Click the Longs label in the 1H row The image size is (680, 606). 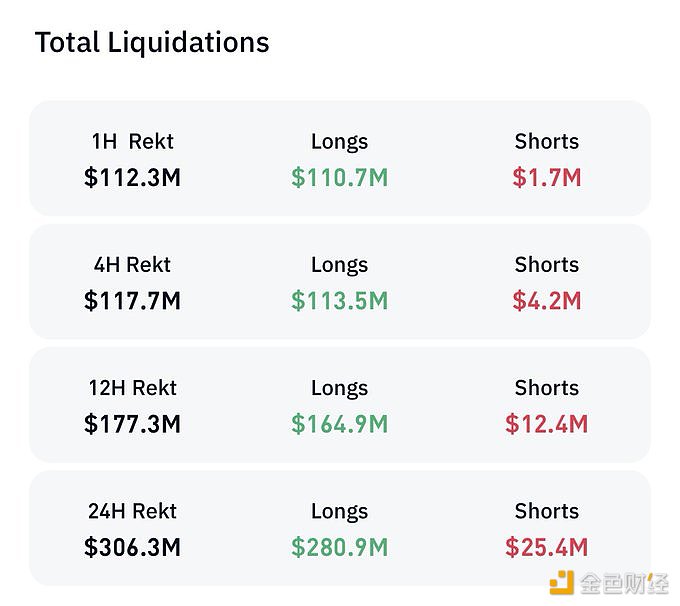339,142
